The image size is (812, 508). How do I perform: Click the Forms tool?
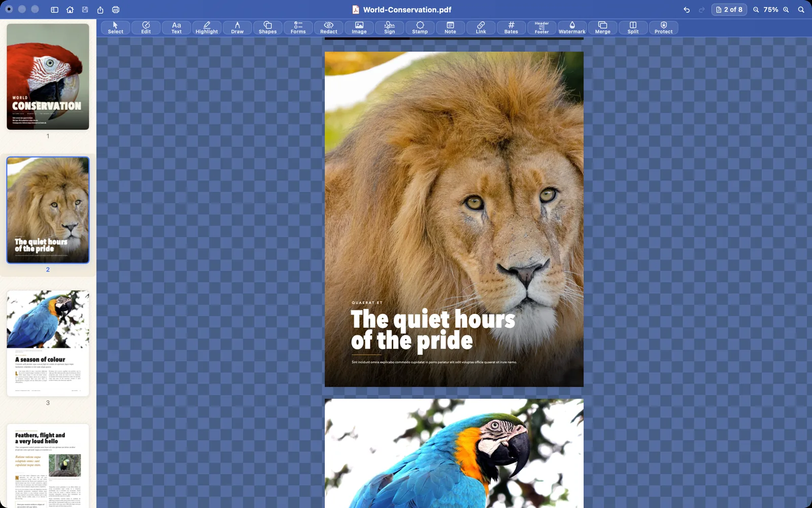pos(298,27)
